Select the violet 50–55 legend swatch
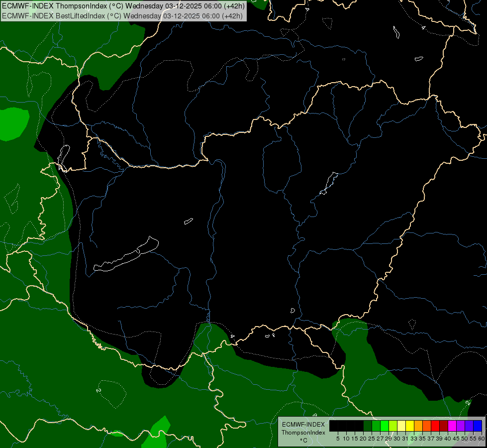This screenshot has height=448, width=487. point(469,426)
